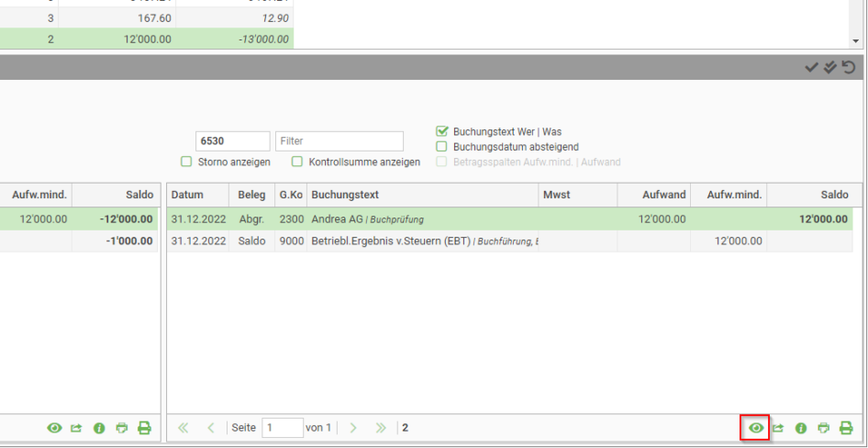Click Saldo header in left panel
This screenshot has height=448, width=868.
pyautogui.click(x=116, y=195)
